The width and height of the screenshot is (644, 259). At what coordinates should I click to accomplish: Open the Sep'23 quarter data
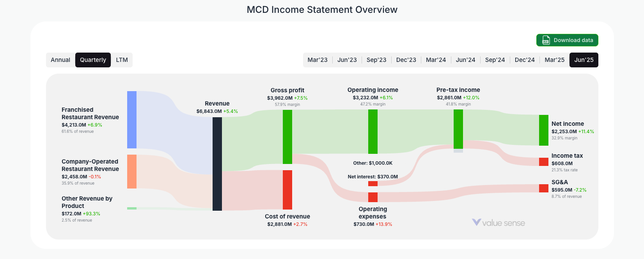(376, 60)
